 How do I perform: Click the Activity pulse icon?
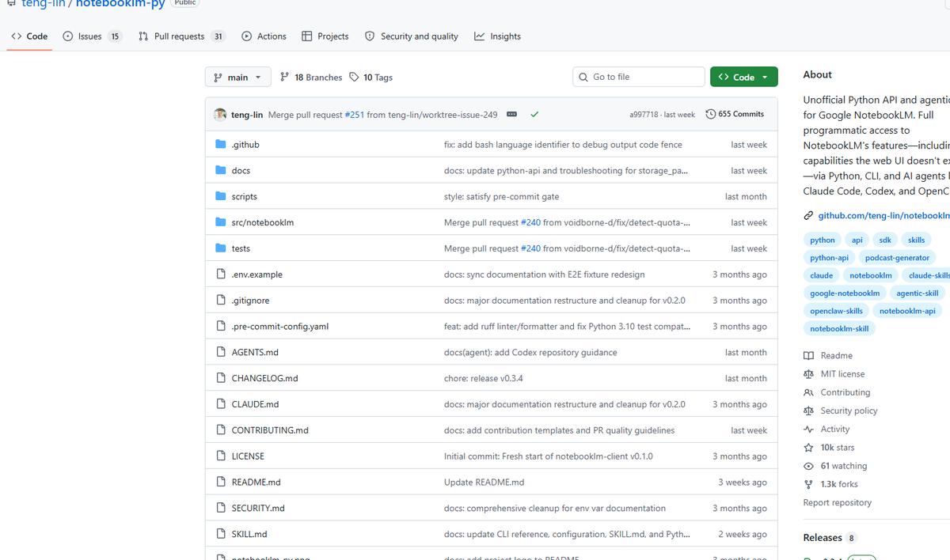click(x=808, y=429)
